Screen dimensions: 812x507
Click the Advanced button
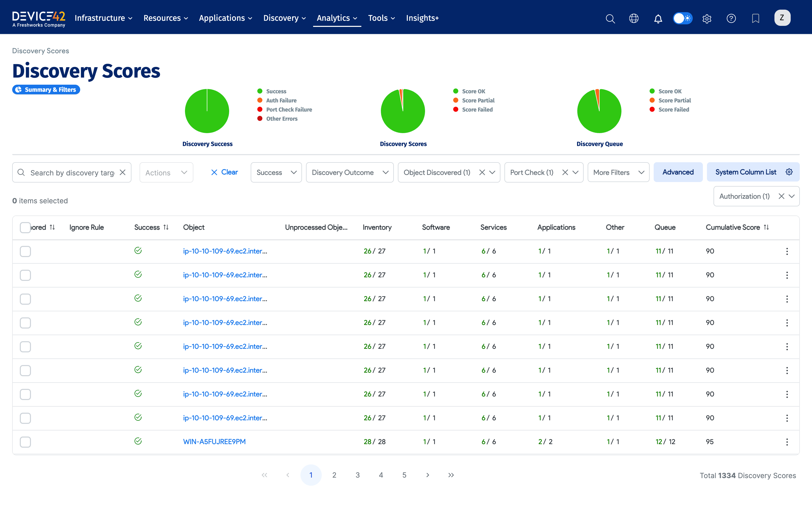click(x=678, y=172)
